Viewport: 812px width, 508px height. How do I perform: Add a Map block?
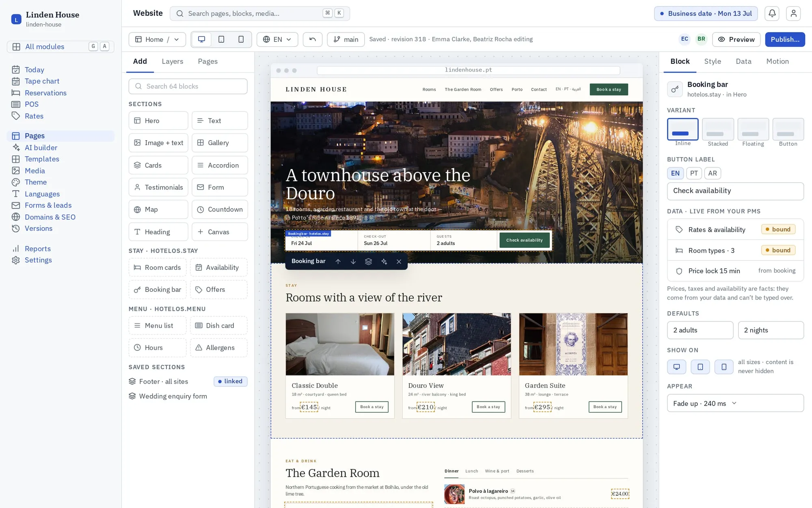coord(158,209)
